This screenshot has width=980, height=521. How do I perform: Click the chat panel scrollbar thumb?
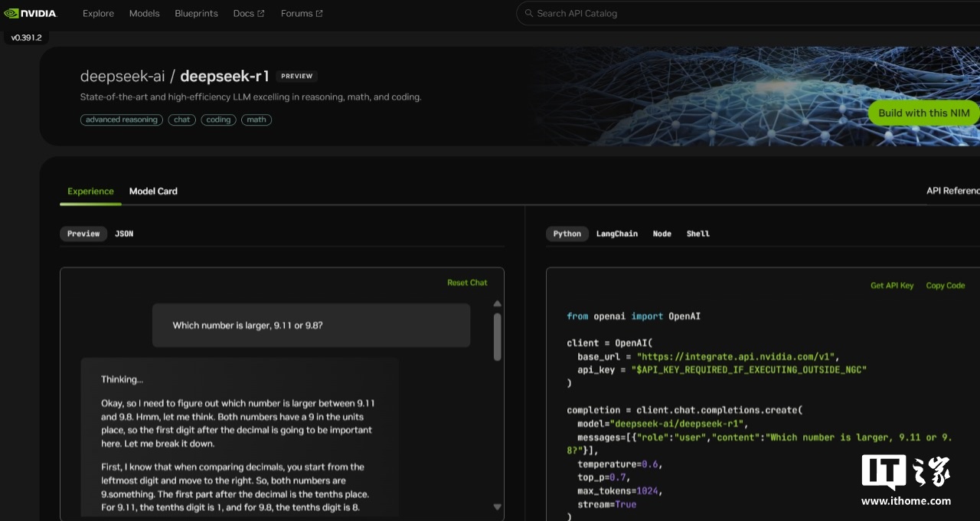(498, 336)
